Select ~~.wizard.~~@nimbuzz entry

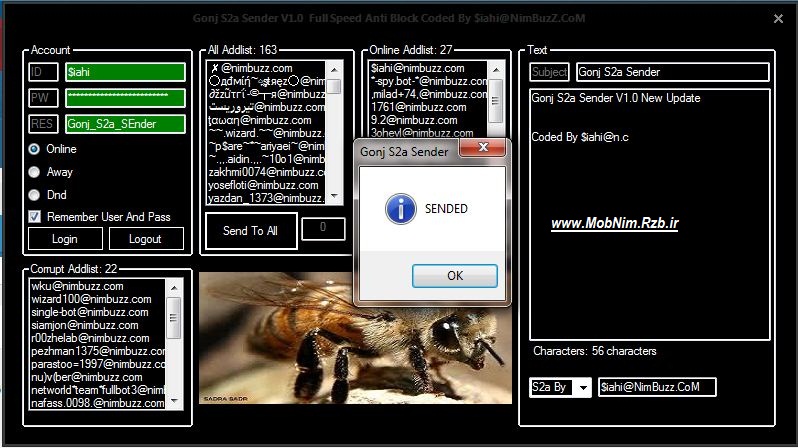click(266, 133)
